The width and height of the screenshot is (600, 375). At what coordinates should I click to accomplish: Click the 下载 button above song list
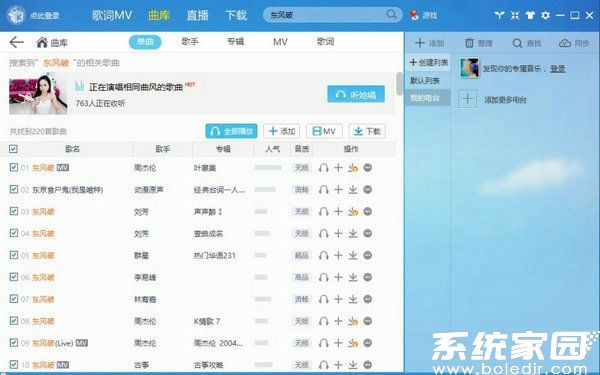click(367, 131)
